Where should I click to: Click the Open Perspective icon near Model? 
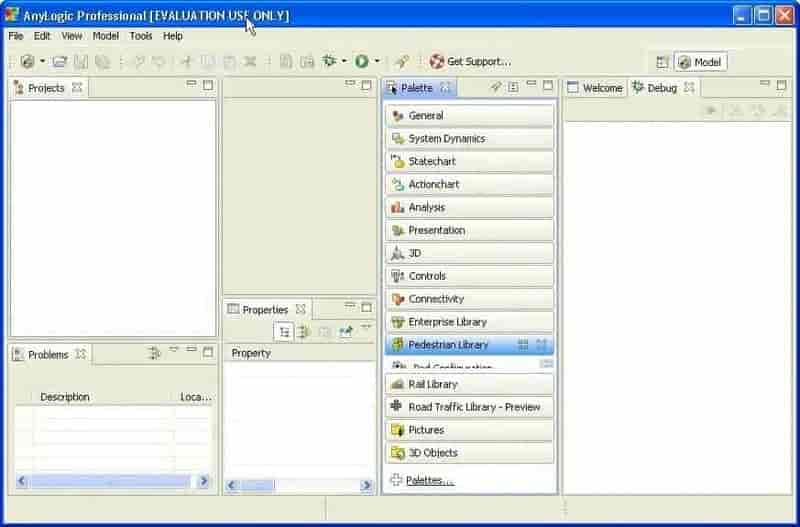tap(662, 62)
